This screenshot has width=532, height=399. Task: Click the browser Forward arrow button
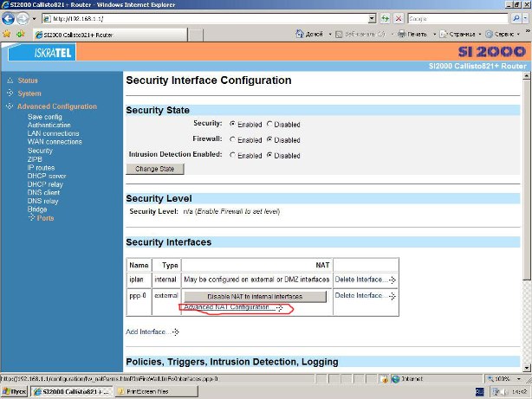click(23, 18)
